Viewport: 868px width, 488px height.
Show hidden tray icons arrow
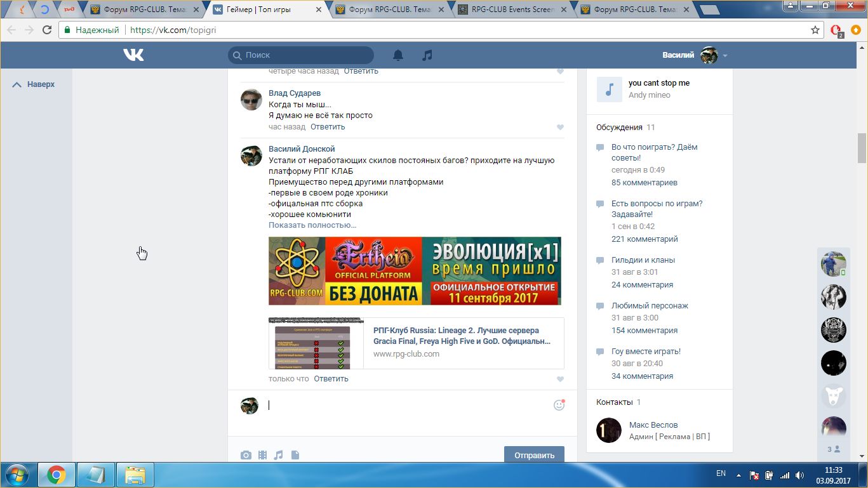738,475
